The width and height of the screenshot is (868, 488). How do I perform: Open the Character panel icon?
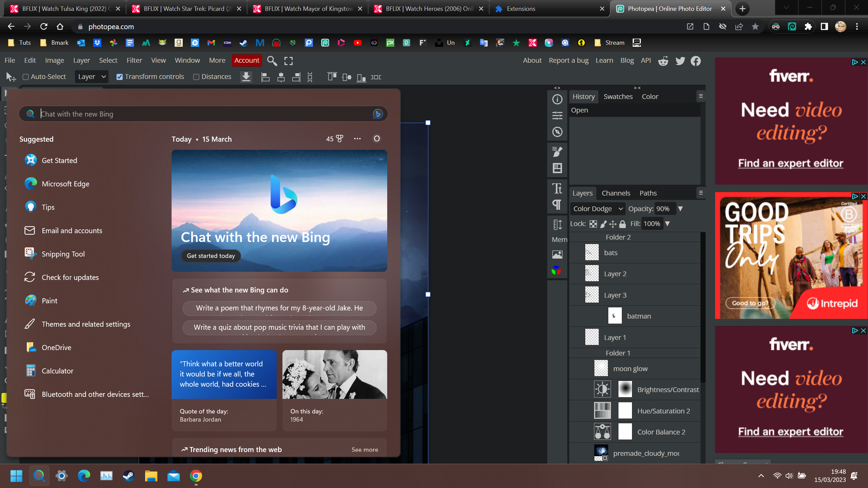tap(557, 188)
